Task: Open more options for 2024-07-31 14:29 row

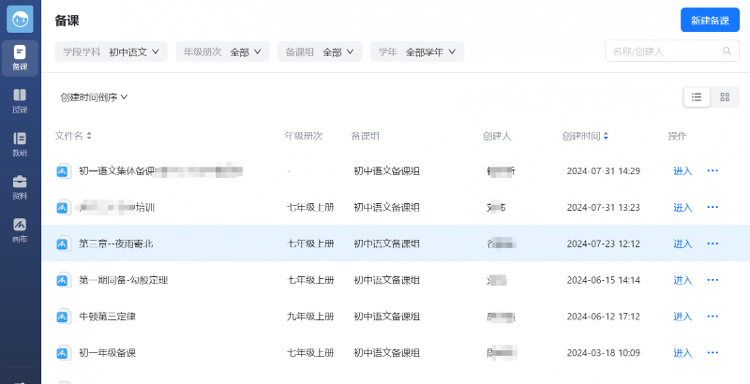Action: pos(713,171)
